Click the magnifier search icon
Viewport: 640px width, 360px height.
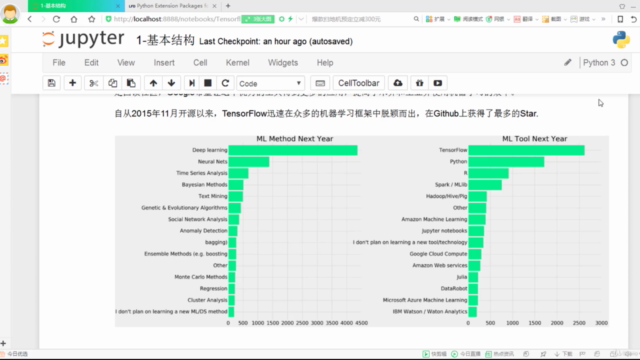(x=416, y=19)
